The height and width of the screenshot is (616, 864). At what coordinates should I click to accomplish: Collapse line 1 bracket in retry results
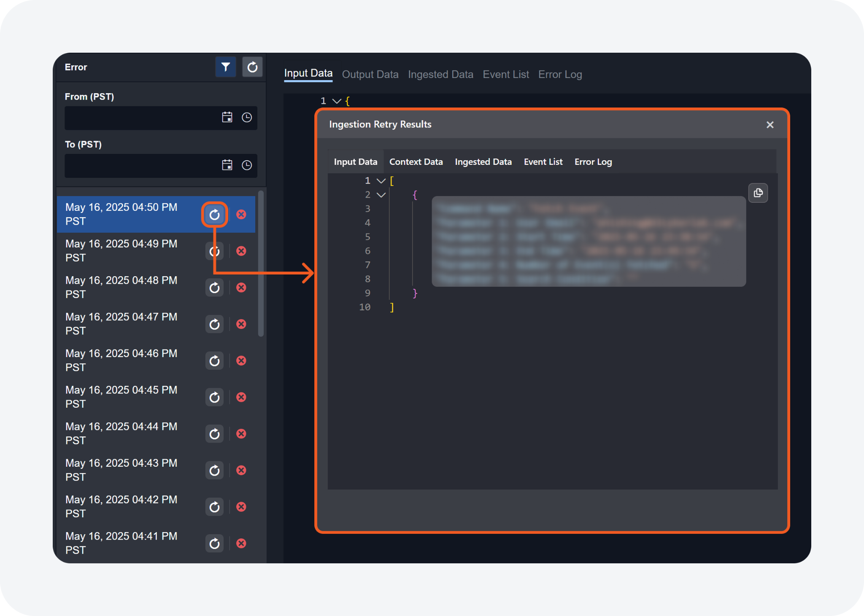click(381, 181)
